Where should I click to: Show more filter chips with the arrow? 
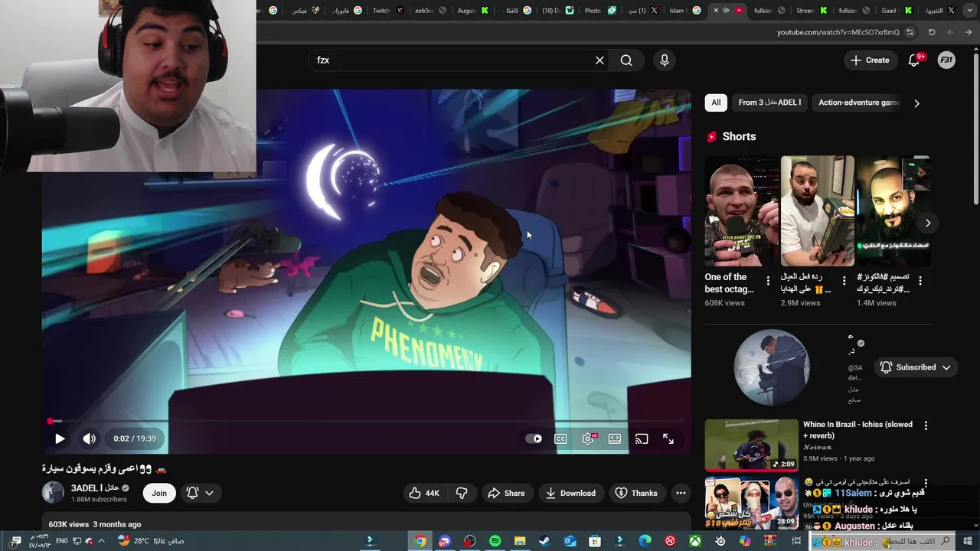916,103
